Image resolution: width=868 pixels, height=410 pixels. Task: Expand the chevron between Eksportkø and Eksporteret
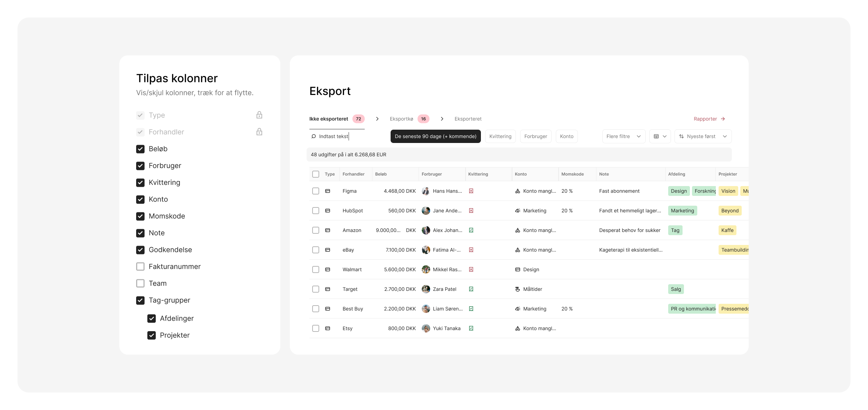442,119
